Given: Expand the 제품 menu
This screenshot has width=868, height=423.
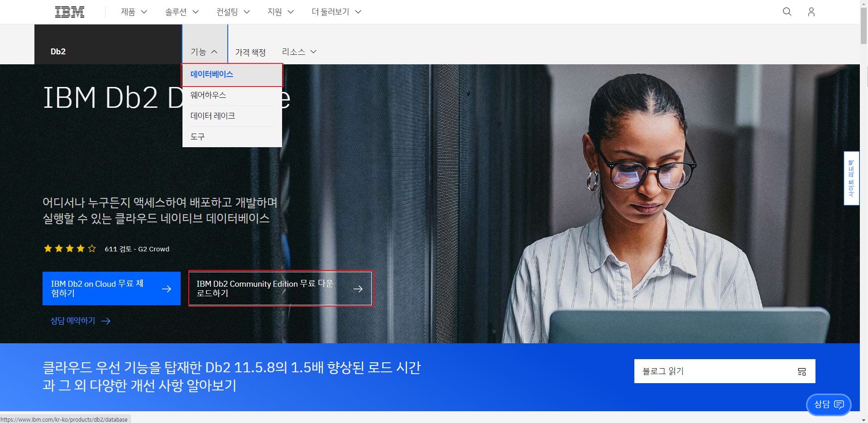Looking at the screenshot, I should [x=134, y=12].
